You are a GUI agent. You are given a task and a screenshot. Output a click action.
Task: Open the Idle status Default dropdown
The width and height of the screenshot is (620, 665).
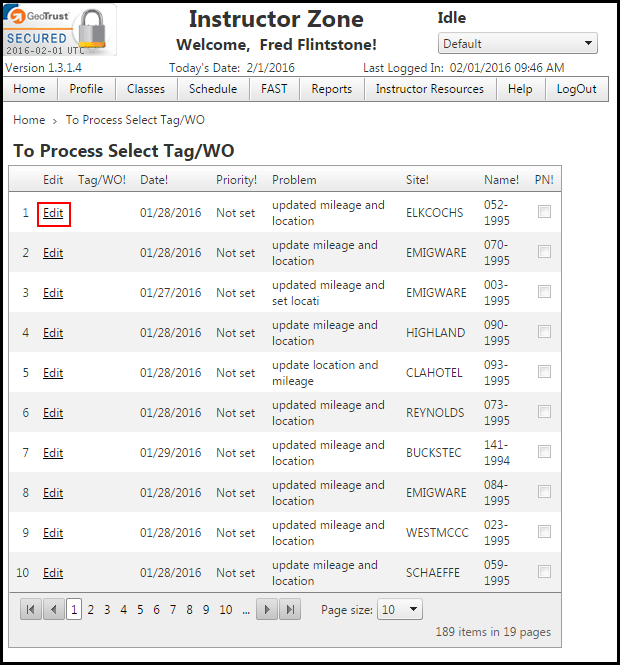pyautogui.click(x=517, y=43)
